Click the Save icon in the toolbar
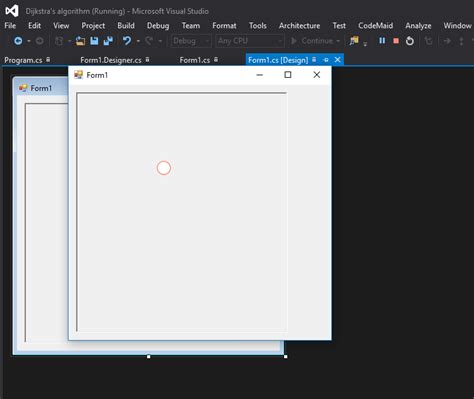The height and width of the screenshot is (399, 474). tap(94, 41)
